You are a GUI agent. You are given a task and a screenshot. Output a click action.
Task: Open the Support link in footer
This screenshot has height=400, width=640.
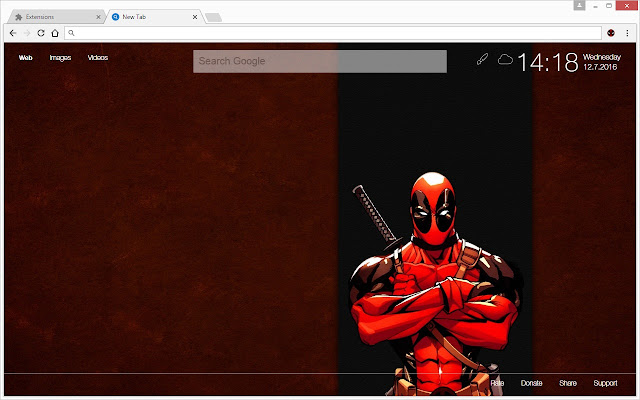pos(605,383)
